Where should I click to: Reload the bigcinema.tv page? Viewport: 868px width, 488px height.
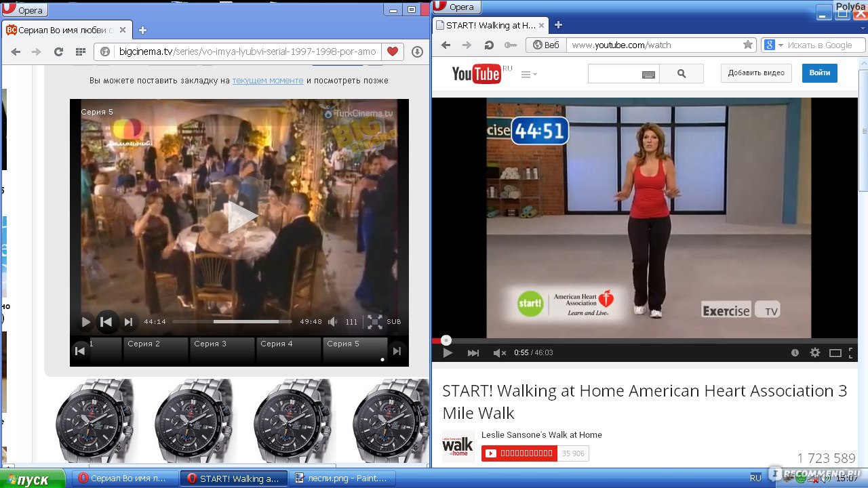click(x=58, y=52)
